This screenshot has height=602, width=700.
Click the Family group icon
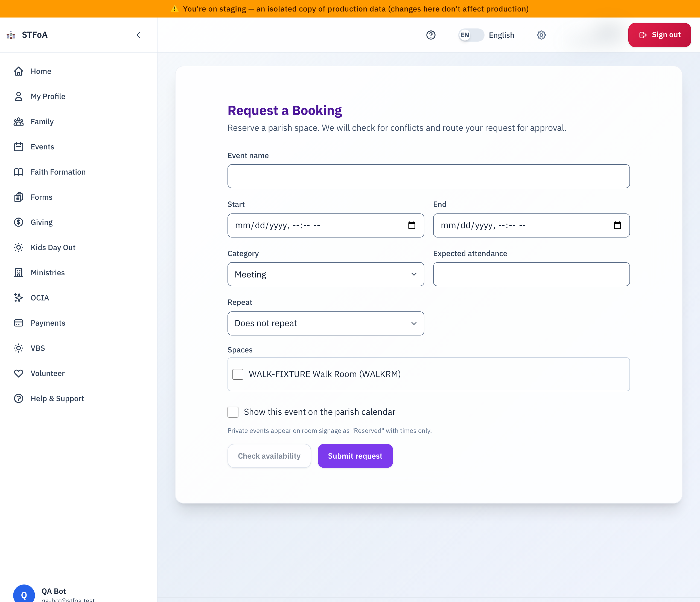coord(19,122)
